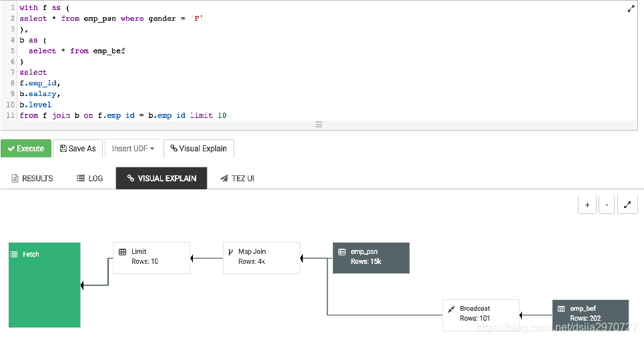Open the TEZ UI tab
This screenshot has width=644, height=340.
click(237, 179)
